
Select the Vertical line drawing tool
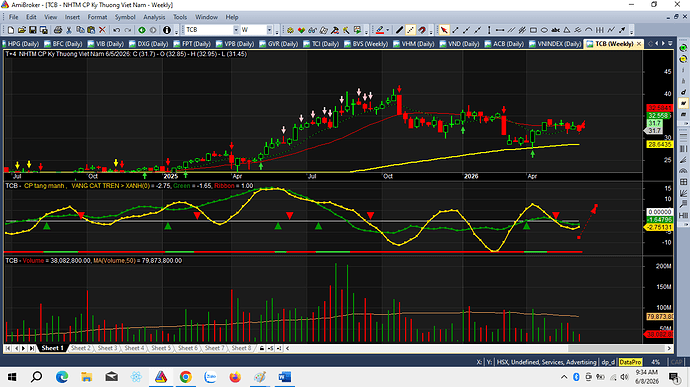pyautogui.click(x=489, y=30)
